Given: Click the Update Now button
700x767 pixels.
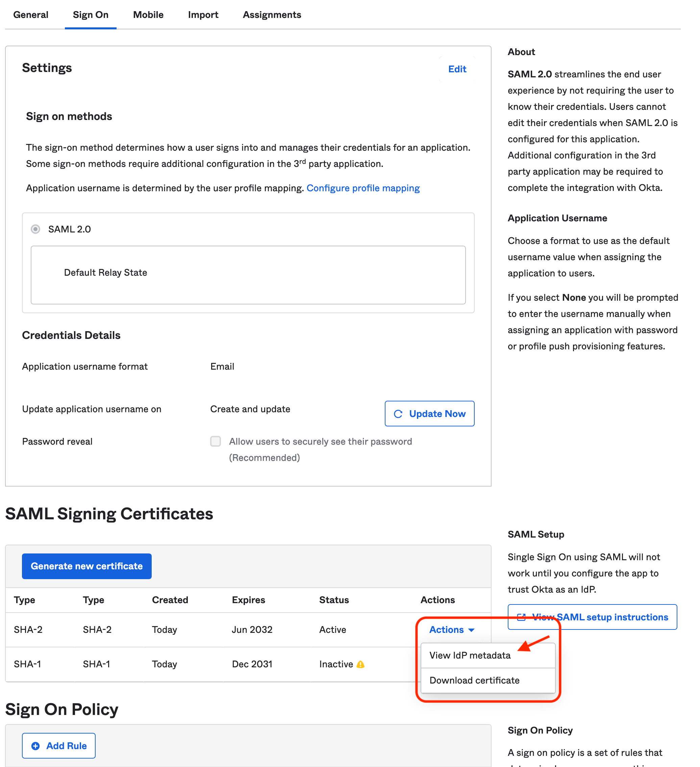Looking at the screenshot, I should [429, 414].
